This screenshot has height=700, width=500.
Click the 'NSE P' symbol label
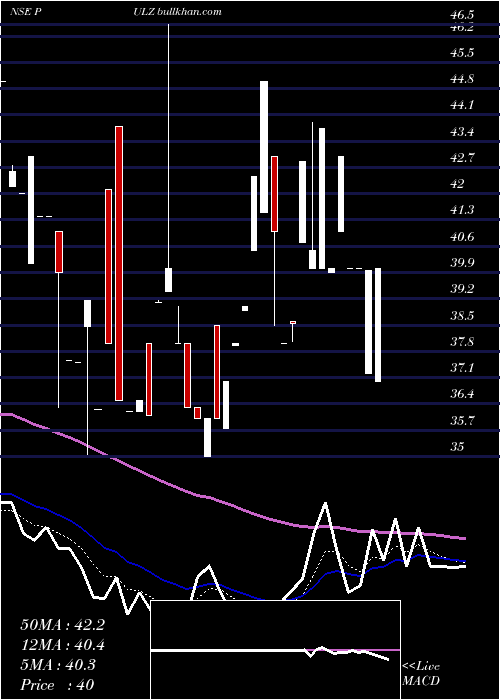pos(26,12)
